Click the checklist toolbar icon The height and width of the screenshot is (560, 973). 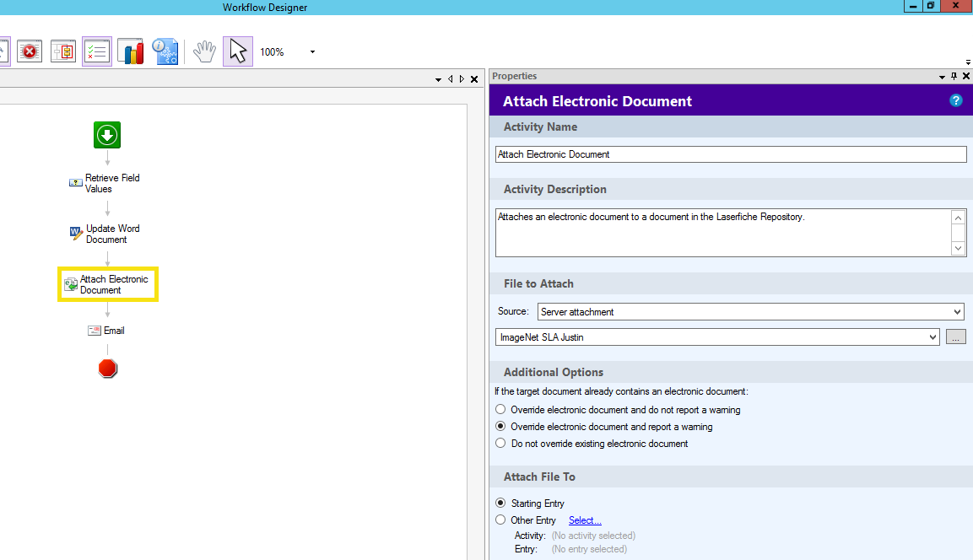point(97,51)
